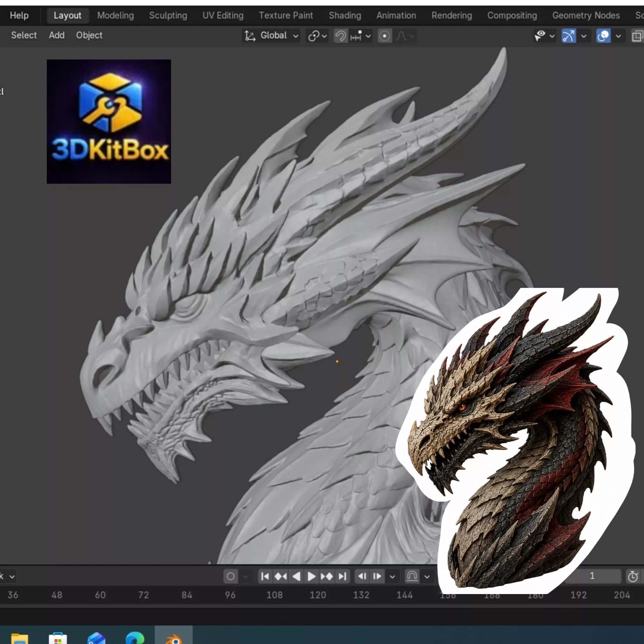The height and width of the screenshot is (644, 644).
Task: Click the selectability and visibility eye icon
Action: point(540,36)
